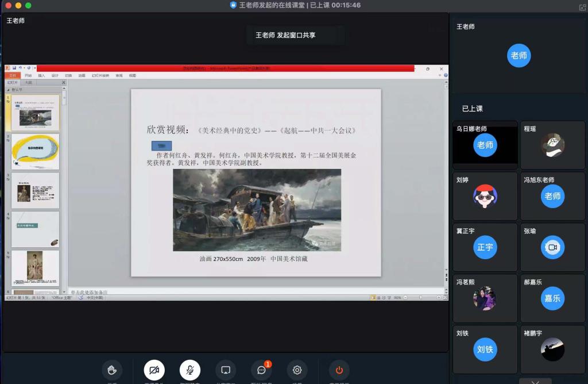
Task: Switch to the 大纲 tab in slide pane
Action: point(29,83)
